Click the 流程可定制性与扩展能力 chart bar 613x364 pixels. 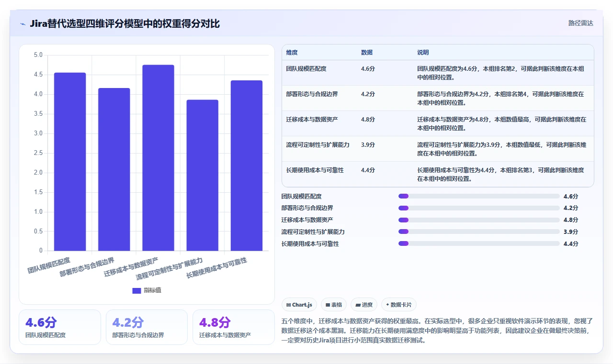(x=202, y=175)
